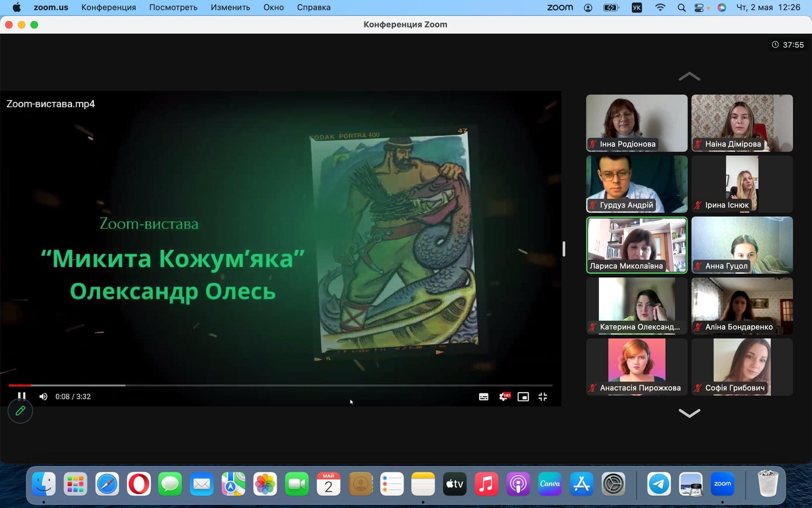The width and height of the screenshot is (812, 508).
Task: Select Наіна Дімірова video tile
Action: 742,123
